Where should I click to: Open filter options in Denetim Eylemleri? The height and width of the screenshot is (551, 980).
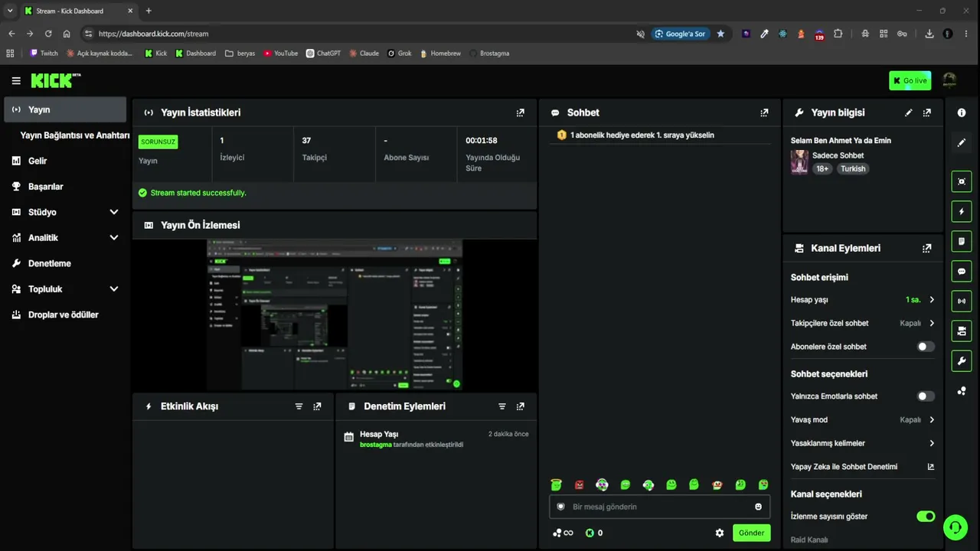(502, 406)
